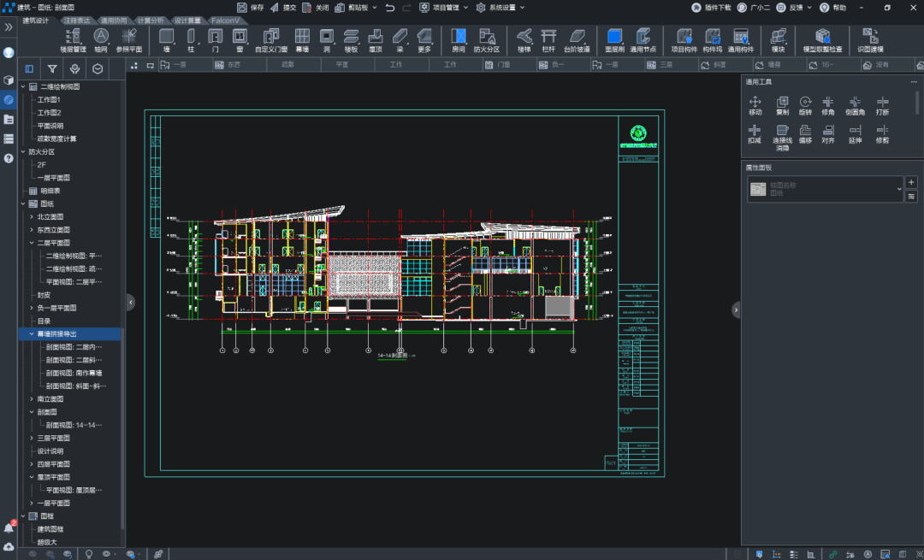The image size is (924, 560).
Task: Expand the 负一层平面图 tree node
Action: (x=32, y=308)
